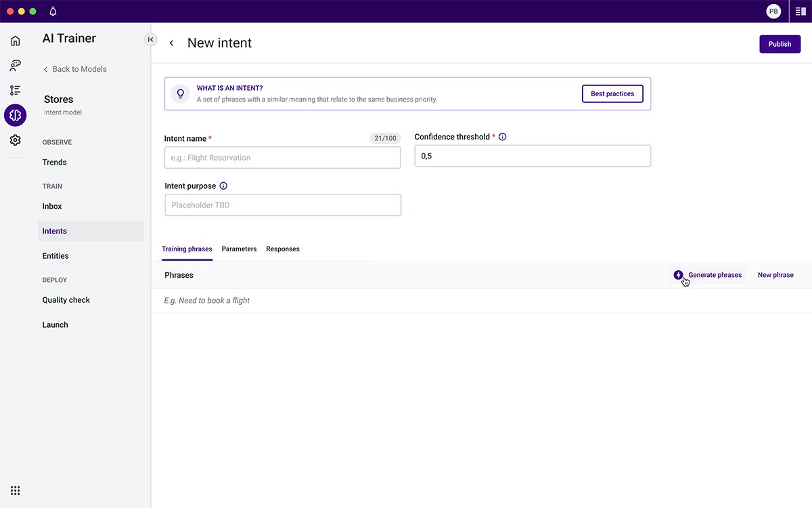
Task: Open the apps grid icon at bottom left
Action: click(x=16, y=490)
